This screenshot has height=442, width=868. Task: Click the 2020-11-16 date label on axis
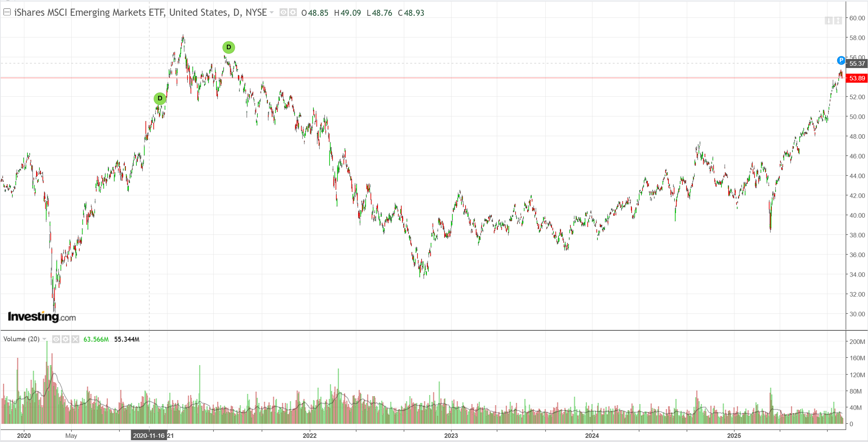click(x=149, y=436)
